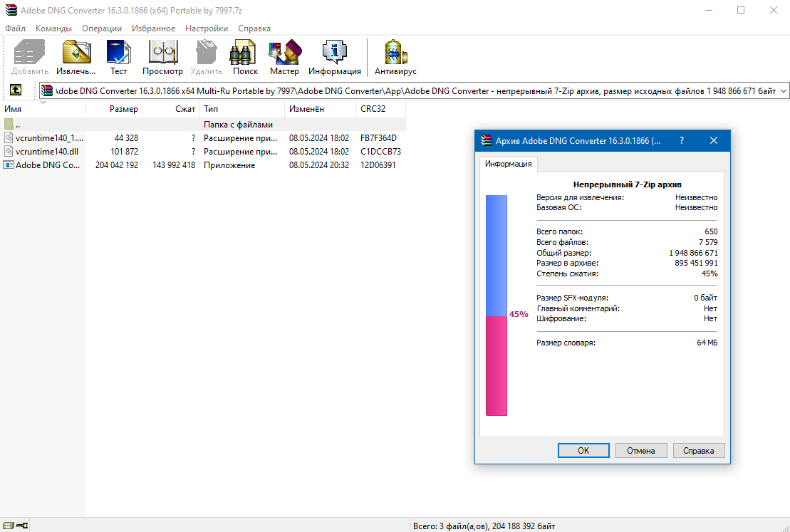Click the blue-pink compression ratio bar
The height and width of the screenshot is (532, 790).
(x=497, y=306)
